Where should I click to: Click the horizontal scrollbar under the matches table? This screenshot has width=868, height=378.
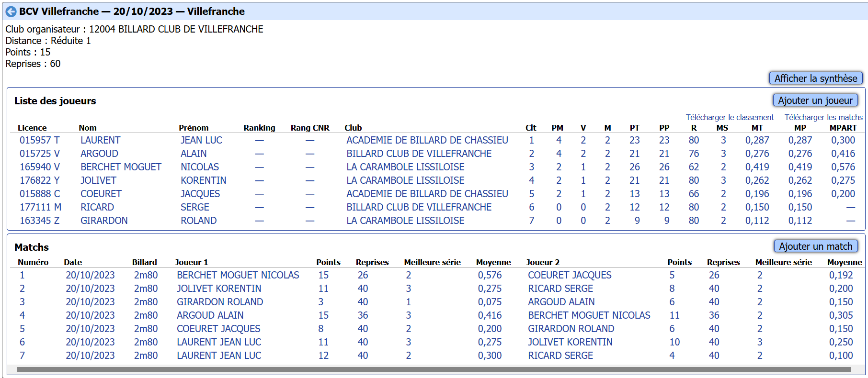point(434,369)
